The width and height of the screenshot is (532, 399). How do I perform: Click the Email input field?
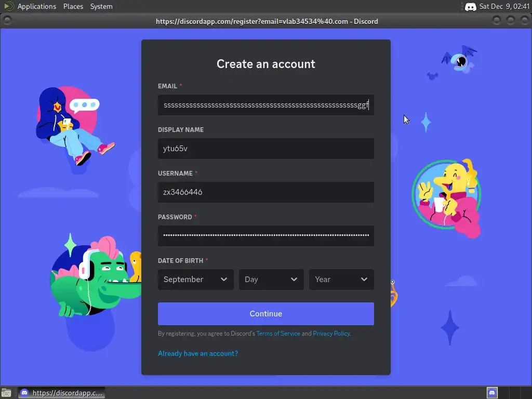point(265,105)
